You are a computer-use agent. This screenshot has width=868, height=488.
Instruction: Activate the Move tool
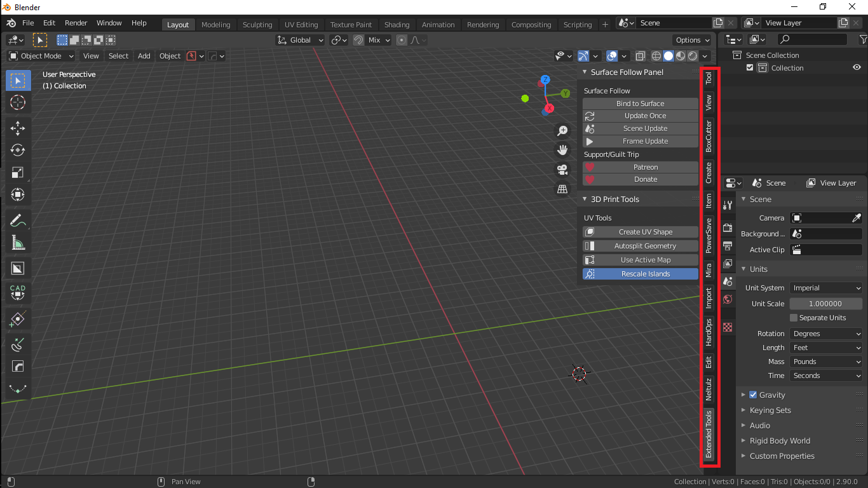point(18,128)
